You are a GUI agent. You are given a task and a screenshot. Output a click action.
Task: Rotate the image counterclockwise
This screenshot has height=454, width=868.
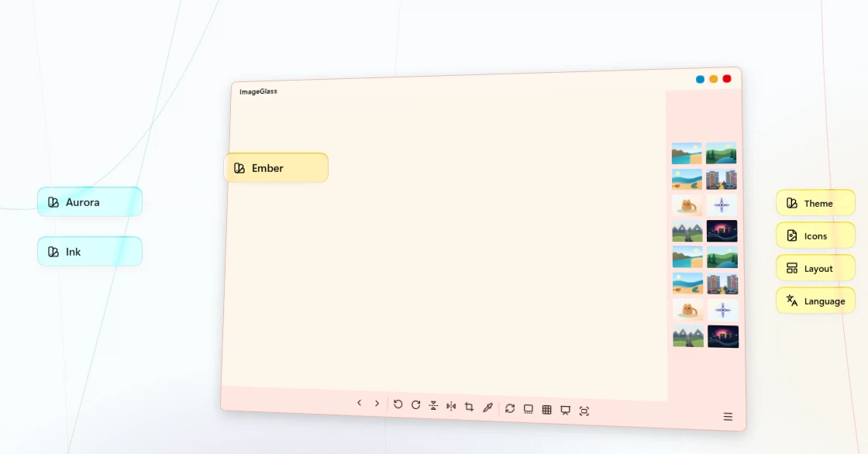coord(398,404)
